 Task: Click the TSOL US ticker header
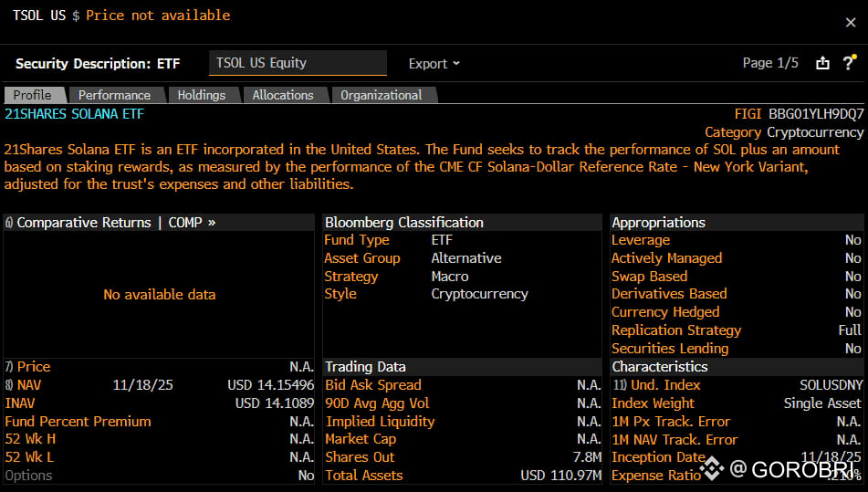[x=40, y=16]
